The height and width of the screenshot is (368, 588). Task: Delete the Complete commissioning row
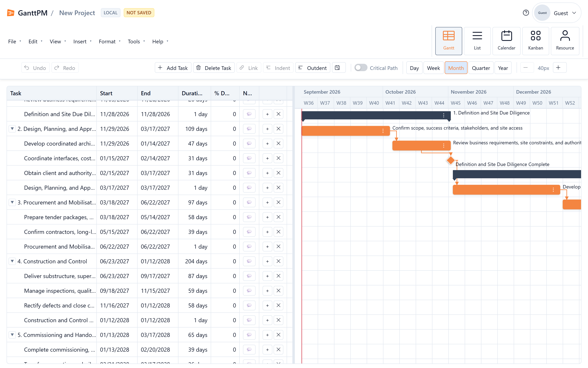278,350
